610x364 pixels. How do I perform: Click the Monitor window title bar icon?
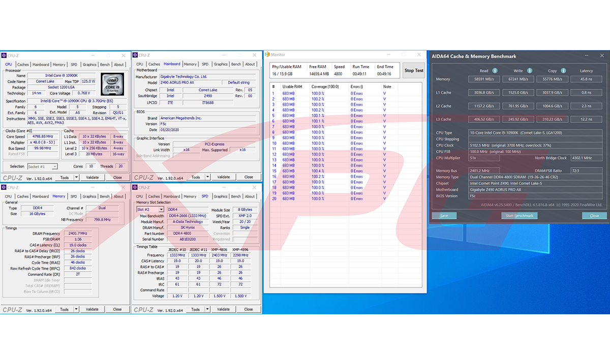[267, 54]
